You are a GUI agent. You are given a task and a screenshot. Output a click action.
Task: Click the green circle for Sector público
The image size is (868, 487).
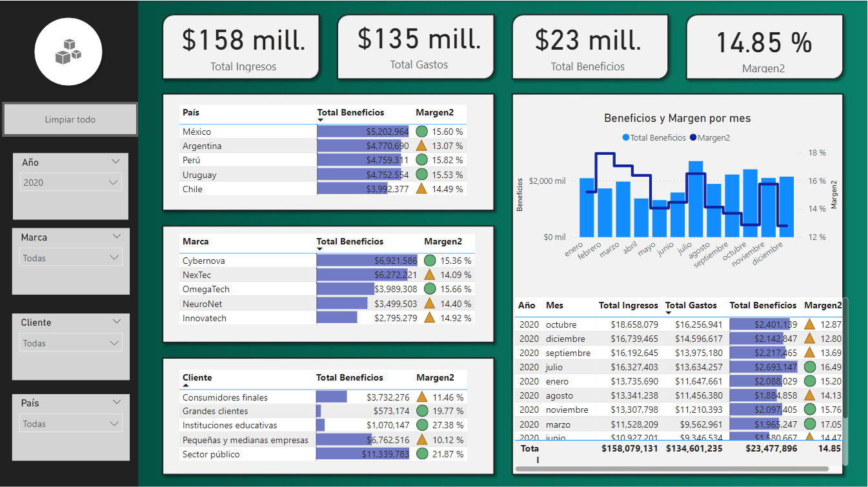click(422, 453)
